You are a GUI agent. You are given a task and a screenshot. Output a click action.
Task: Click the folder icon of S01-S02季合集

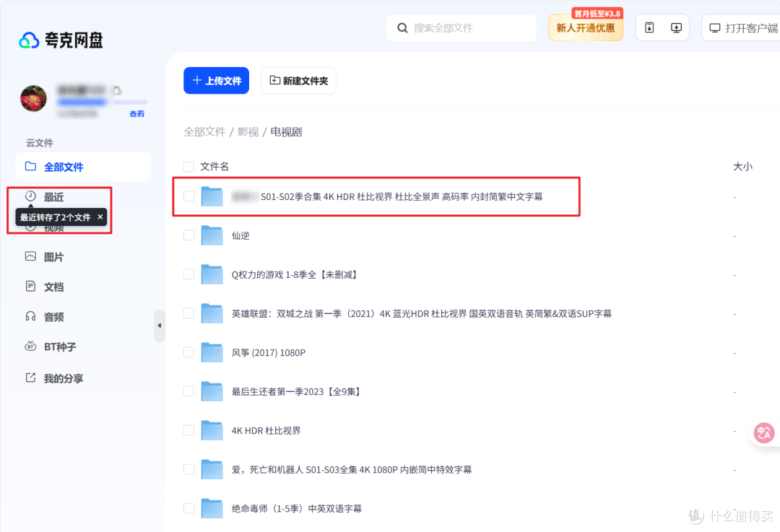(x=212, y=196)
